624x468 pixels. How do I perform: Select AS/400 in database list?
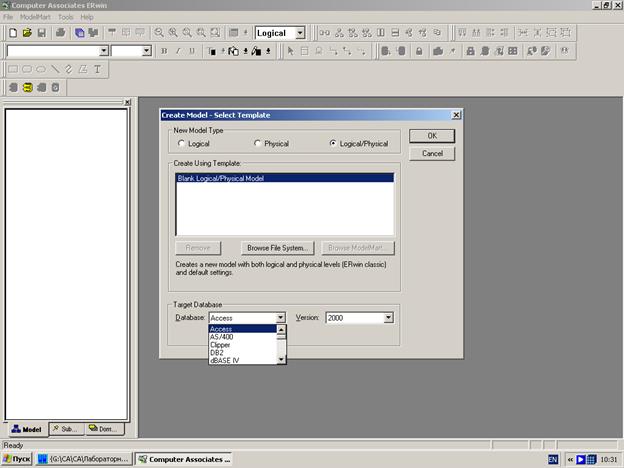(243, 337)
